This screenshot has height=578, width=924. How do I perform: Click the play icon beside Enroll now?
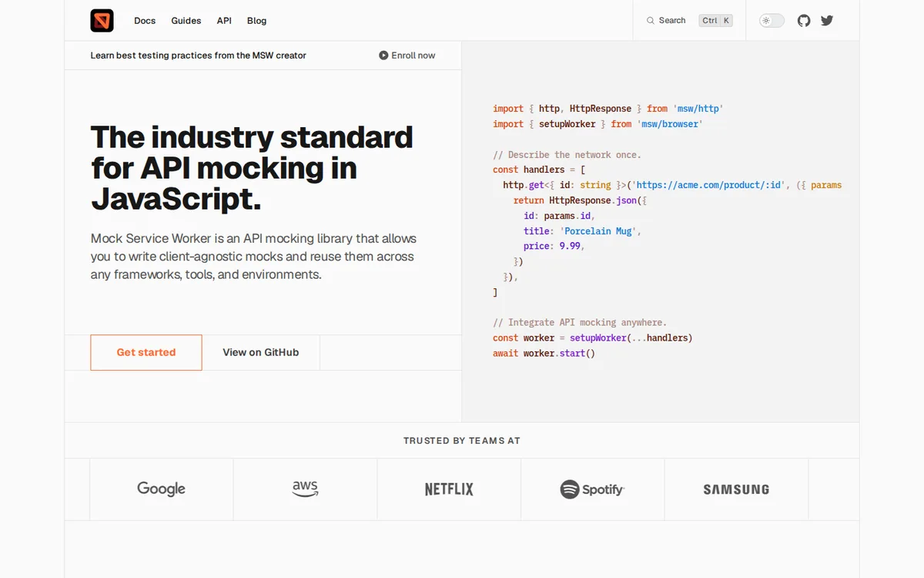point(383,55)
